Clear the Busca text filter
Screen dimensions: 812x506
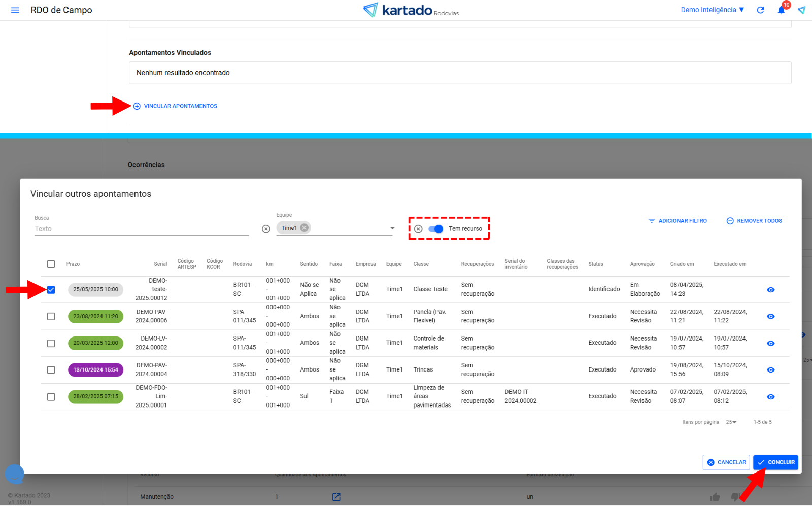266,229
